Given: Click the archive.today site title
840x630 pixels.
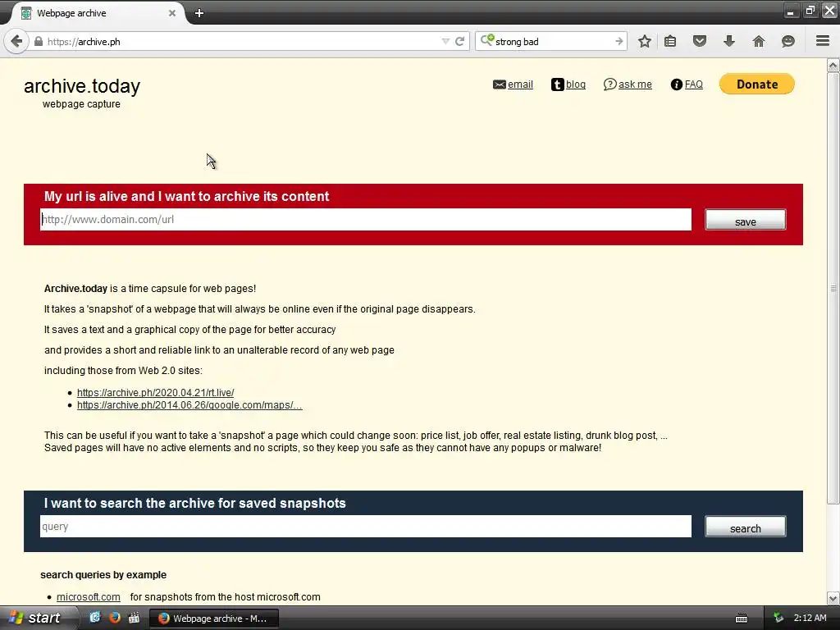Looking at the screenshot, I should coord(82,85).
